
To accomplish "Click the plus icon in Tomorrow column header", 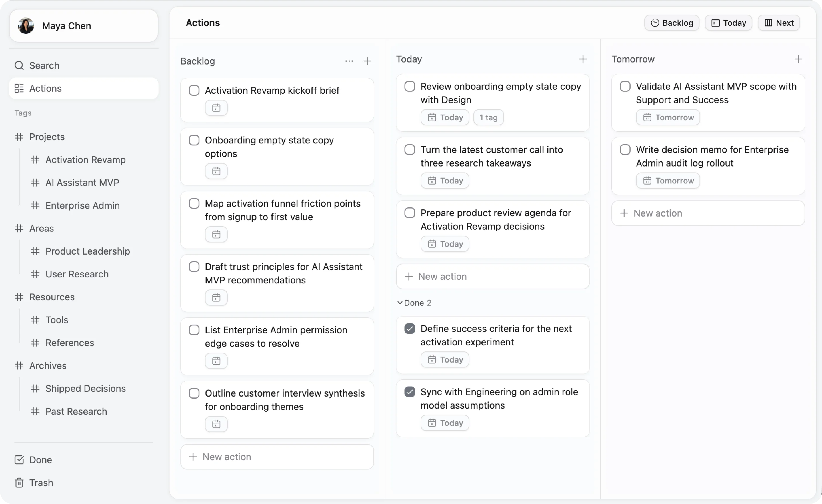I will coord(798,59).
